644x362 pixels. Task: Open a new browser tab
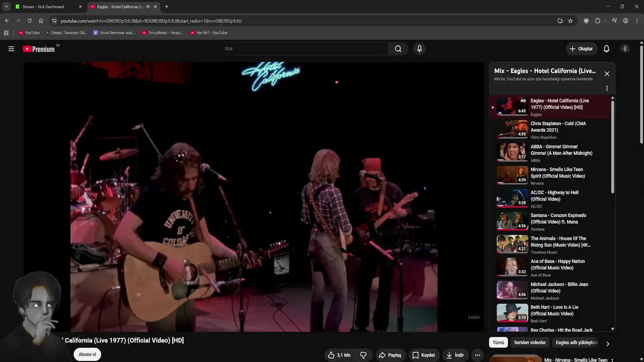click(x=167, y=7)
